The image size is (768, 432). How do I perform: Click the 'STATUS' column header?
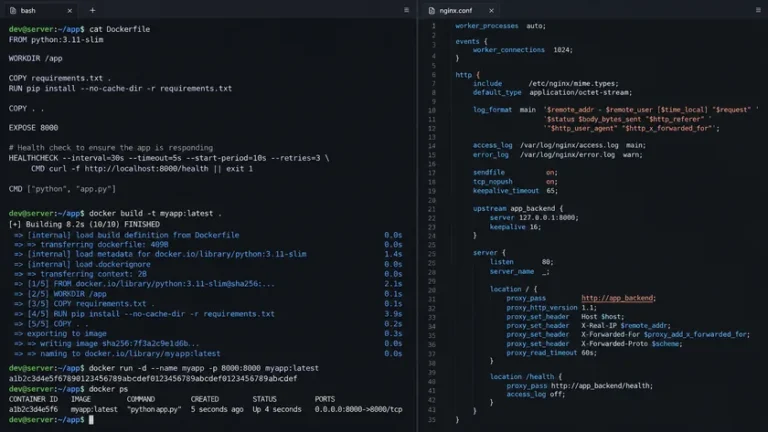pyautogui.click(x=264, y=399)
